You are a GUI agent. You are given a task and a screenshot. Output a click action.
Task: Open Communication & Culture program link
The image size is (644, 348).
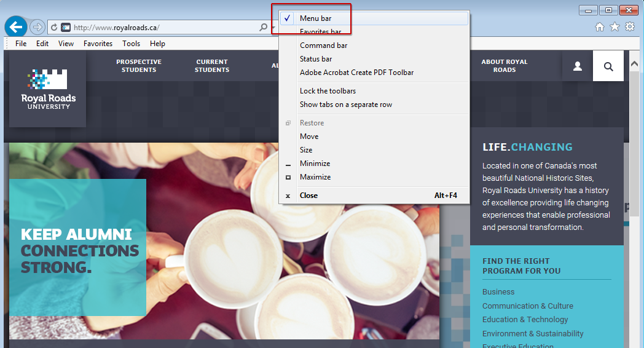click(528, 306)
